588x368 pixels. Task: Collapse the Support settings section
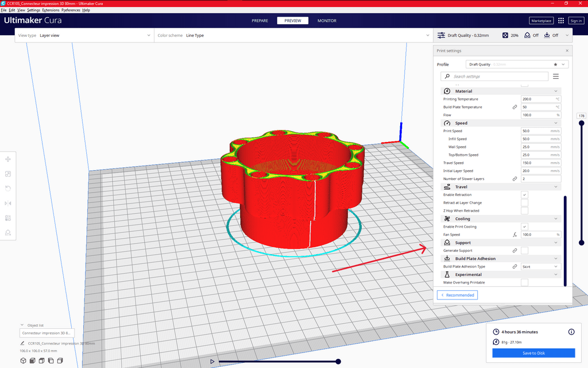click(x=501, y=243)
